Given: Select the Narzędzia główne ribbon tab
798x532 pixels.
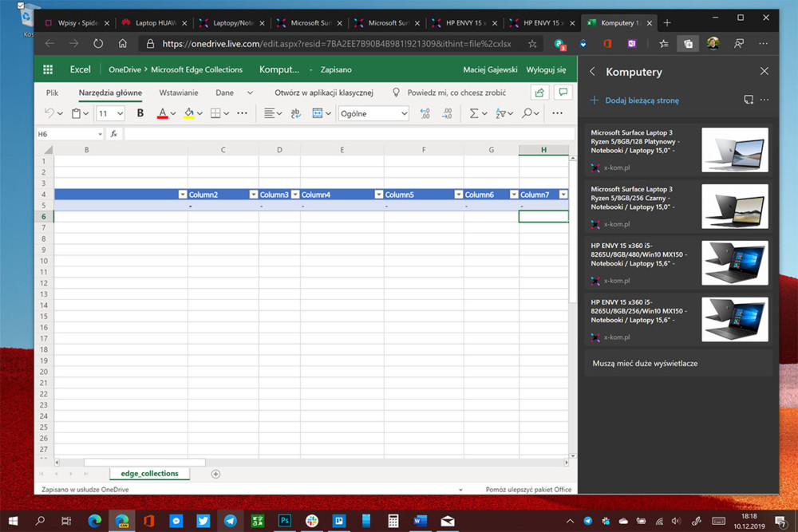Looking at the screenshot, I should (x=110, y=93).
